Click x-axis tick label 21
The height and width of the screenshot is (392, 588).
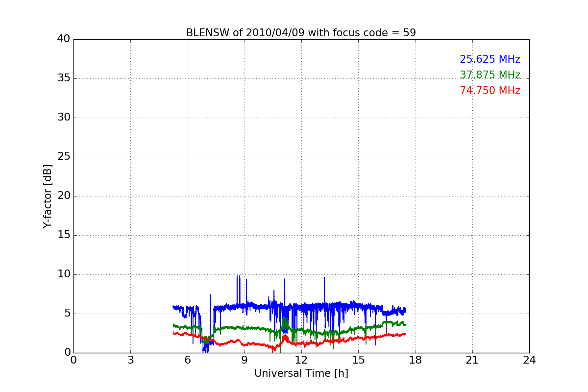(x=472, y=360)
